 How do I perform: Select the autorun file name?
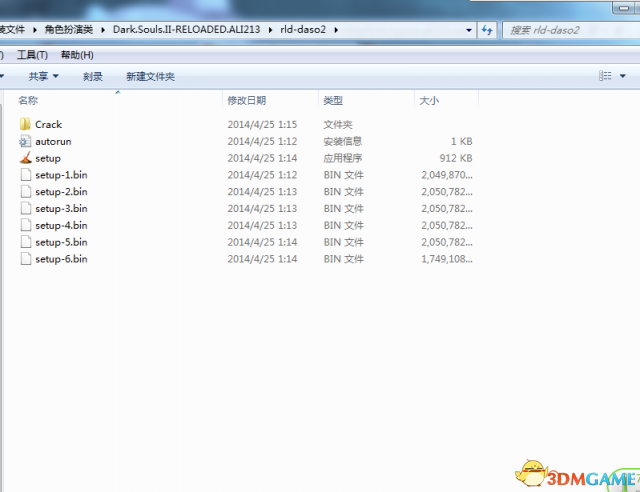(x=53, y=141)
